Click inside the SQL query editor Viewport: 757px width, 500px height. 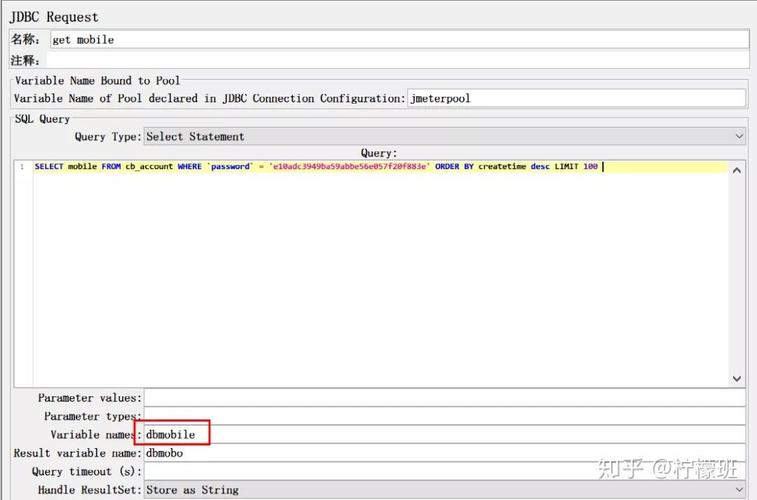[380, 274]
